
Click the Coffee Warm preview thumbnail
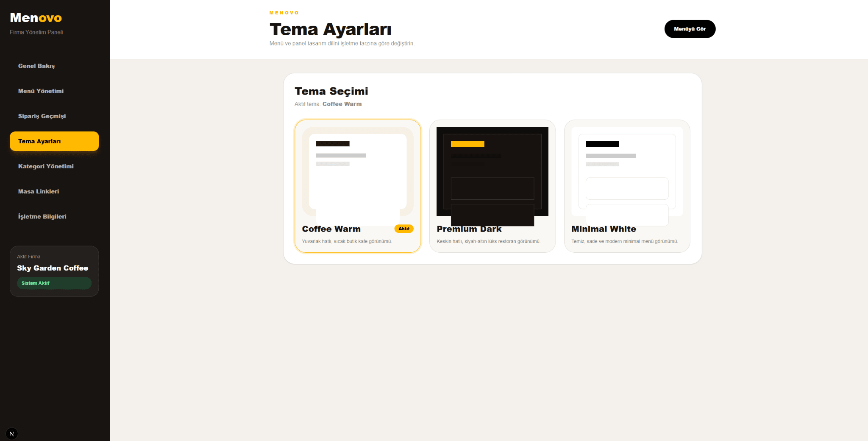pyautogui.click(x=358, y=172)
